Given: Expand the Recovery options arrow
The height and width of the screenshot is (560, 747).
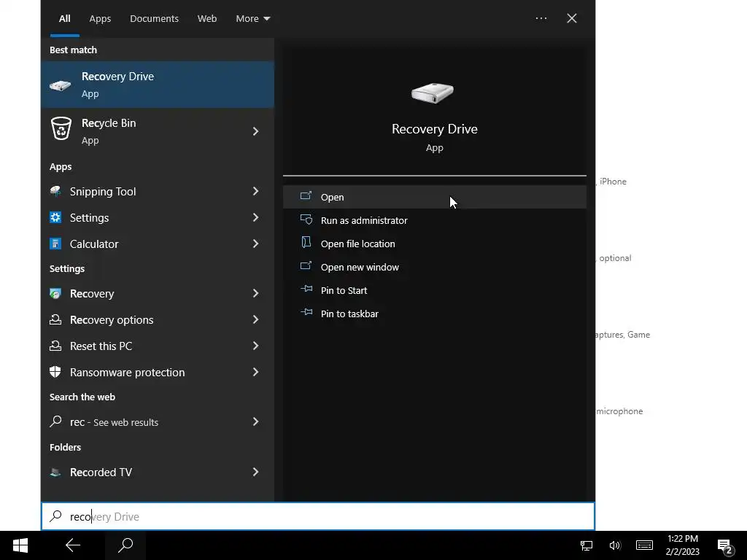Looking at the screenshot, I should pos(256,319).
